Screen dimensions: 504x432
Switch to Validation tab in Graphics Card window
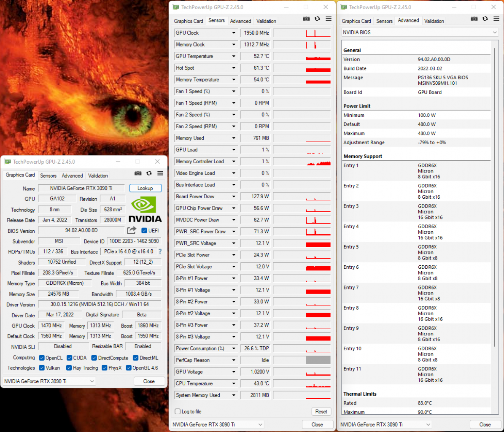coord(98,175)
